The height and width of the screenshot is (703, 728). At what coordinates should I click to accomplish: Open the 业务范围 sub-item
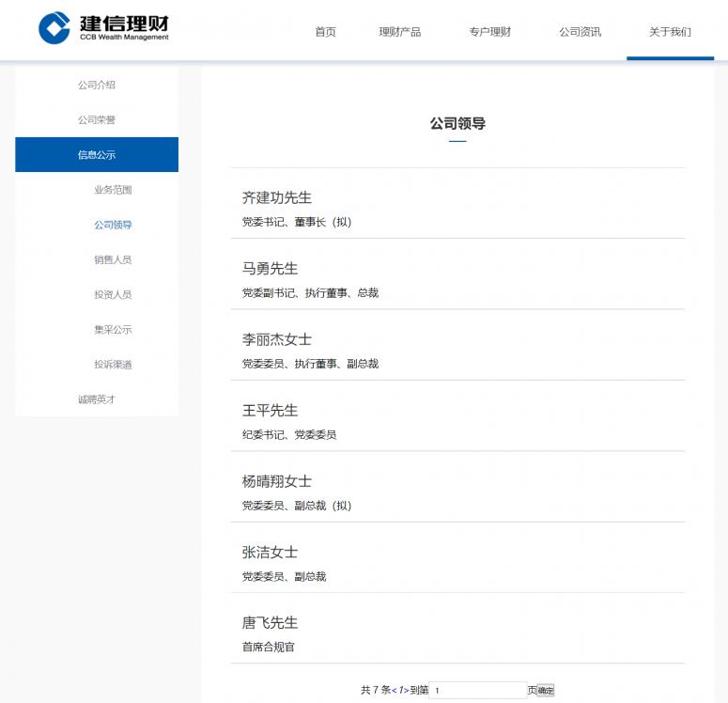point(113,190)
